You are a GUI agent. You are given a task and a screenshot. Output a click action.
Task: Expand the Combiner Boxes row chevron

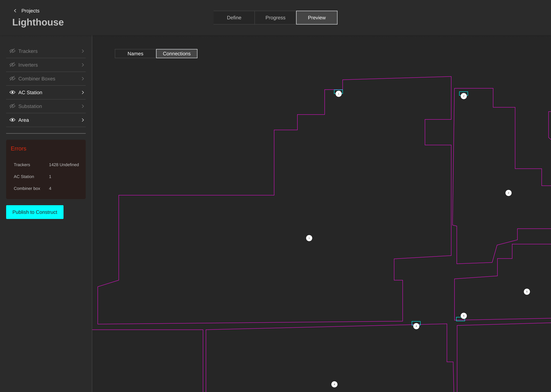83,79
